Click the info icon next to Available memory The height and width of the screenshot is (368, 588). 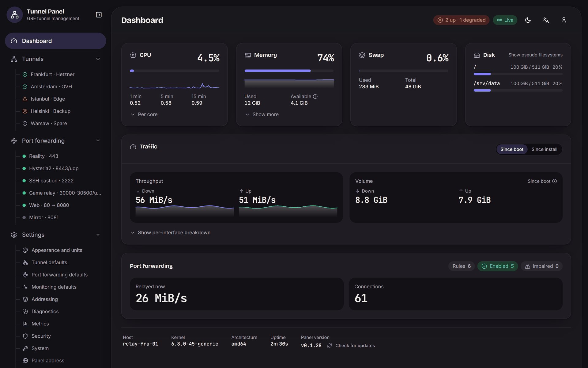click(x=315, y=96)
